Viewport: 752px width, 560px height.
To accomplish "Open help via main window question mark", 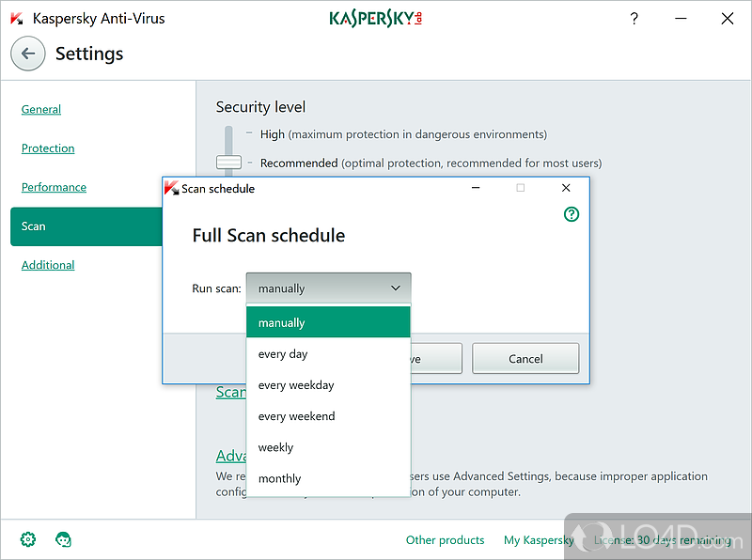I will coord(634,19).
